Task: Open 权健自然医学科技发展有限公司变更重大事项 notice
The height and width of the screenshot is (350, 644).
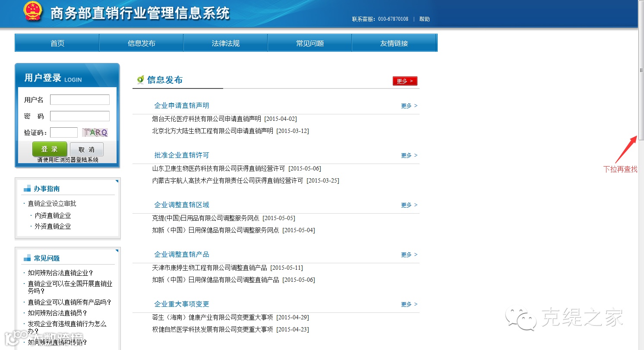Action: (213, 329)
